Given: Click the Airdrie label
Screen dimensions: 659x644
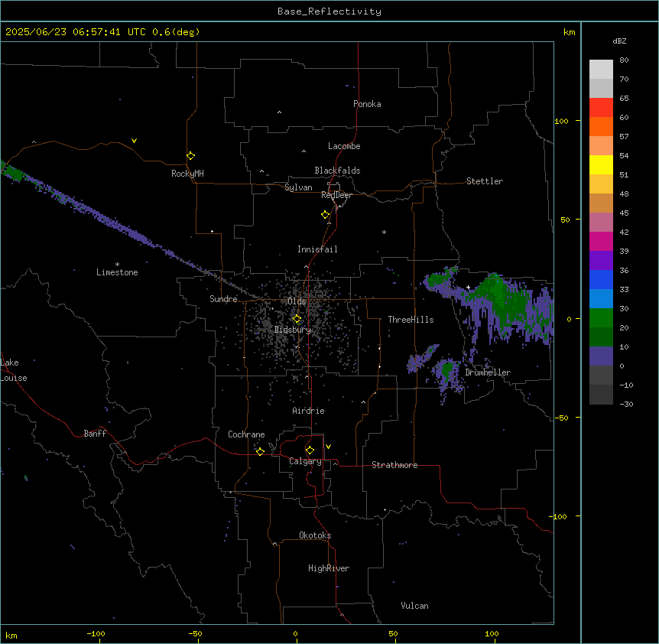Looking at the screenshot, I should (308, 411).
